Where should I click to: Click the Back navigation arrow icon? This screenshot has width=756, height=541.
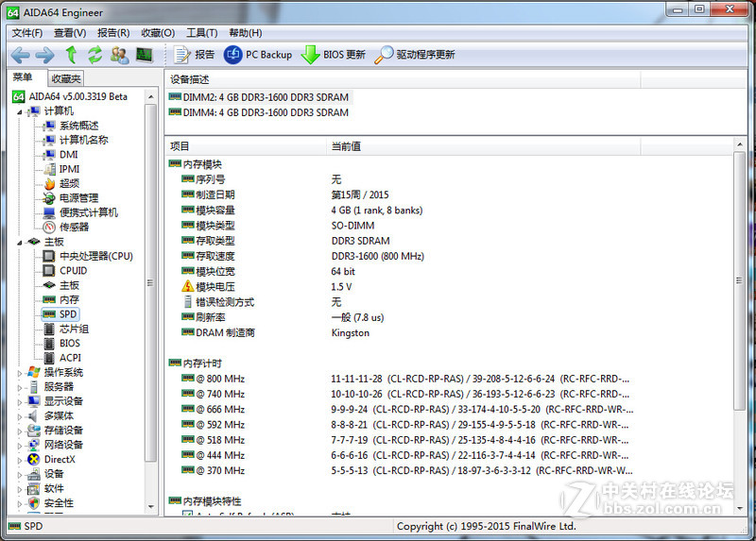(x=20, y=55)
